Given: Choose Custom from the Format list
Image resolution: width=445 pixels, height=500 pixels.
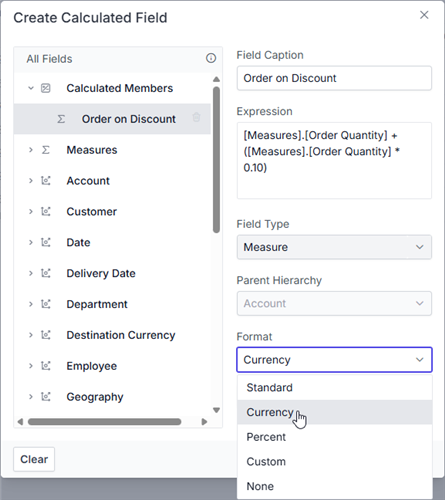Looking at the screenshot, I should coord(335,461).
